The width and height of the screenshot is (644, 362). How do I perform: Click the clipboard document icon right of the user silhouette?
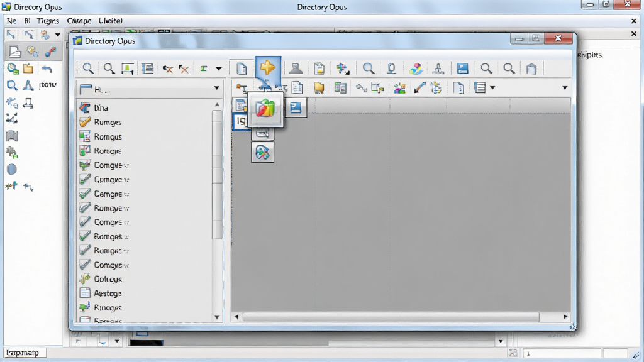[x=319, y=68]
